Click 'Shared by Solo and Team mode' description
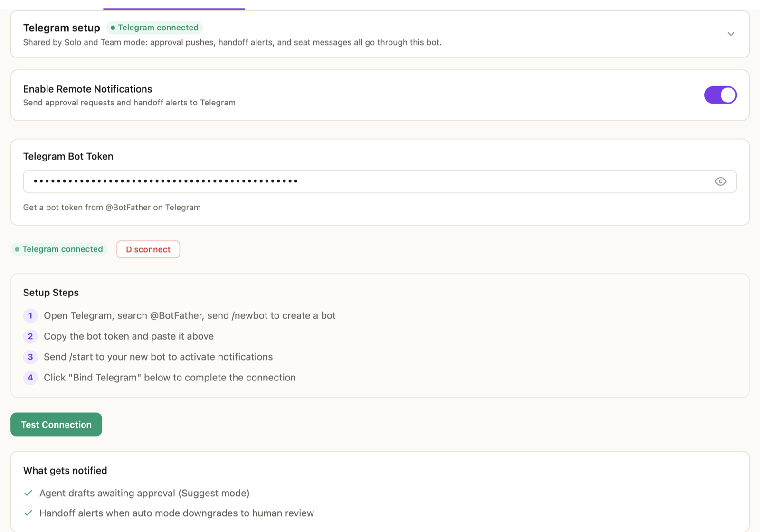Image resolution: width=760 pixels, height=532 pixels. click(232, 42)
